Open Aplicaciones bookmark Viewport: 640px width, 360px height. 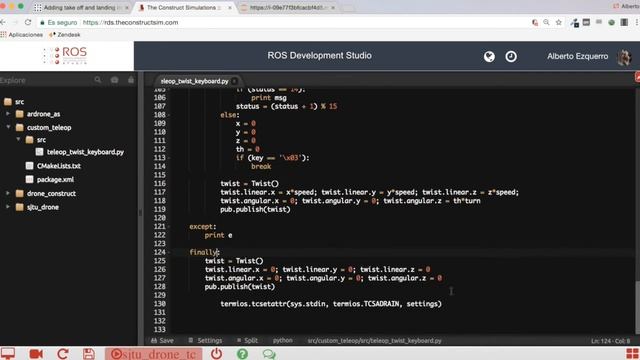click(x=22, y=35)
